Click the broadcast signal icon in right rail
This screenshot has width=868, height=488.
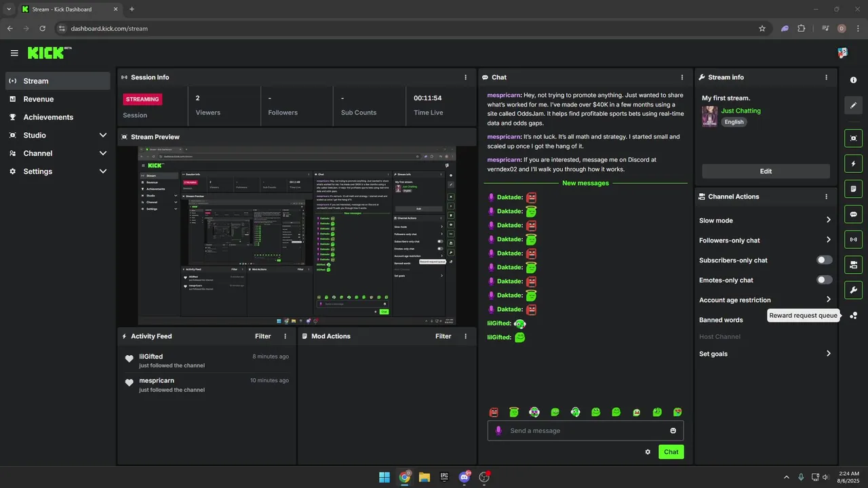pos(853,239)
